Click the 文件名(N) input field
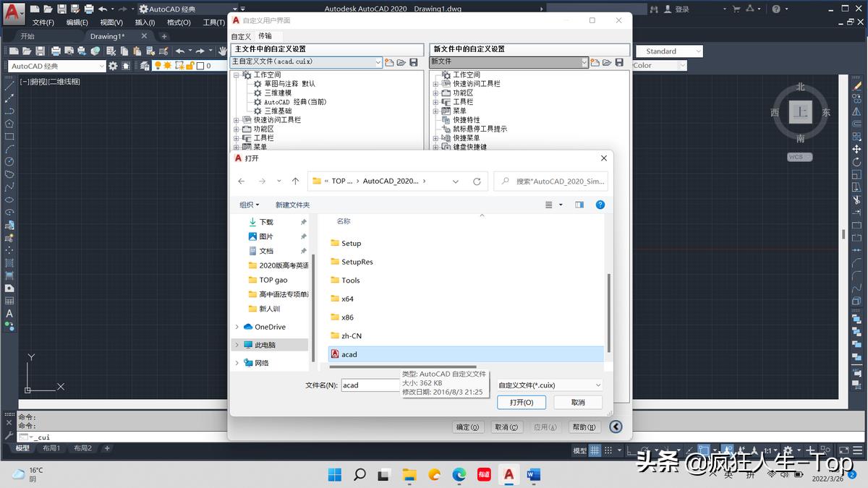 tap(372, 385)
